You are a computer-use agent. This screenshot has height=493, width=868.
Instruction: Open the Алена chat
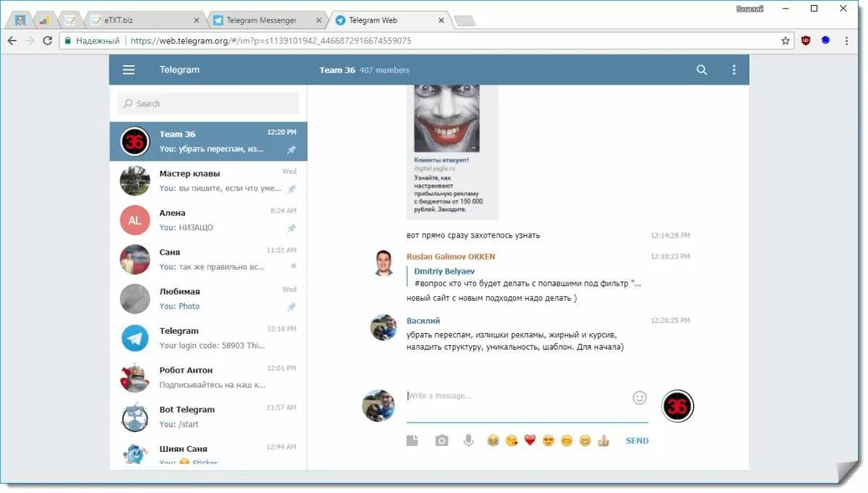[208, 220]
